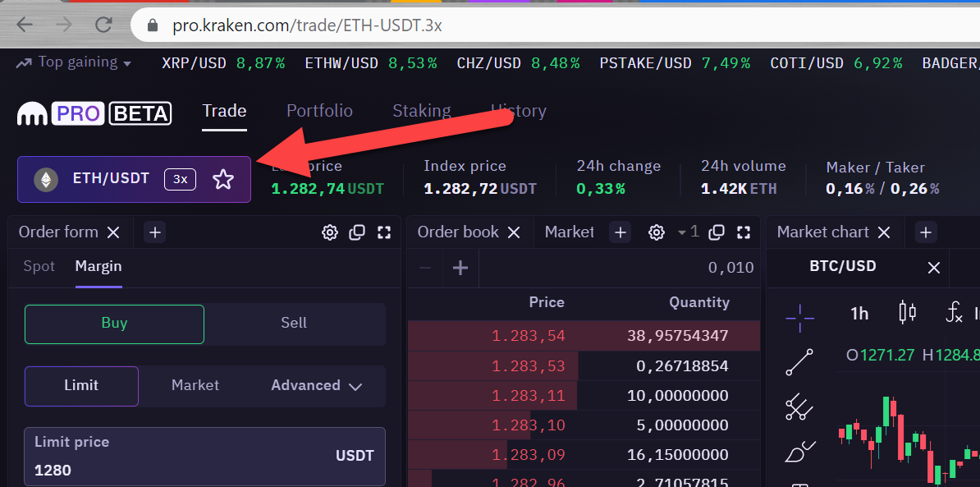
Task: Click the browser forward arrow
Action: click(x=64, y=25)
